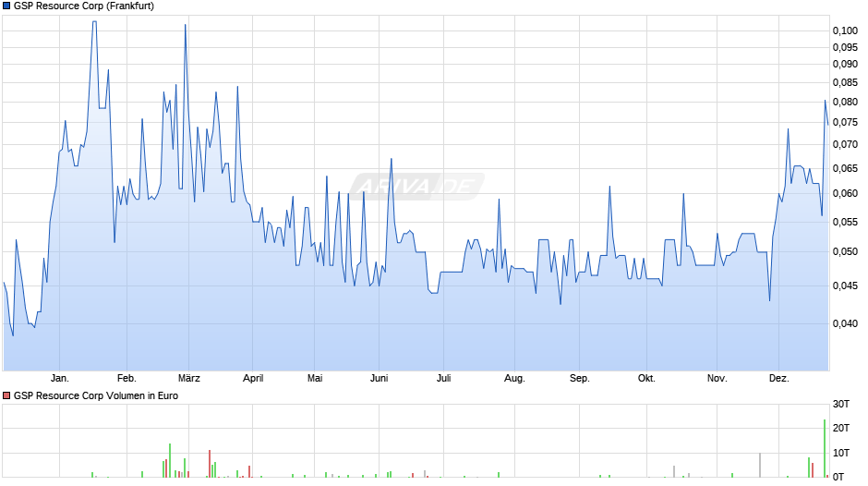Click the 0,090 price axis label
The width and height of the screenshot is (868, 486).
point(845,65)
